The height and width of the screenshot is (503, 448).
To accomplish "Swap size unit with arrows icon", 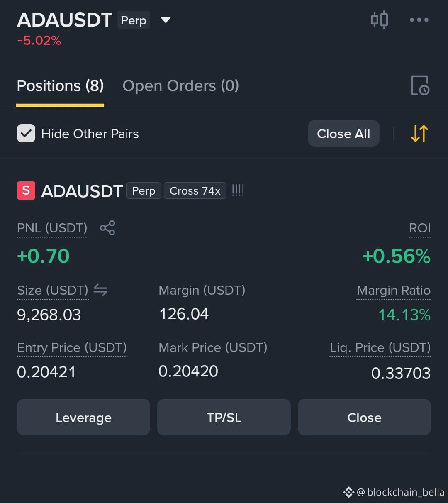I will tap(100, 290).
